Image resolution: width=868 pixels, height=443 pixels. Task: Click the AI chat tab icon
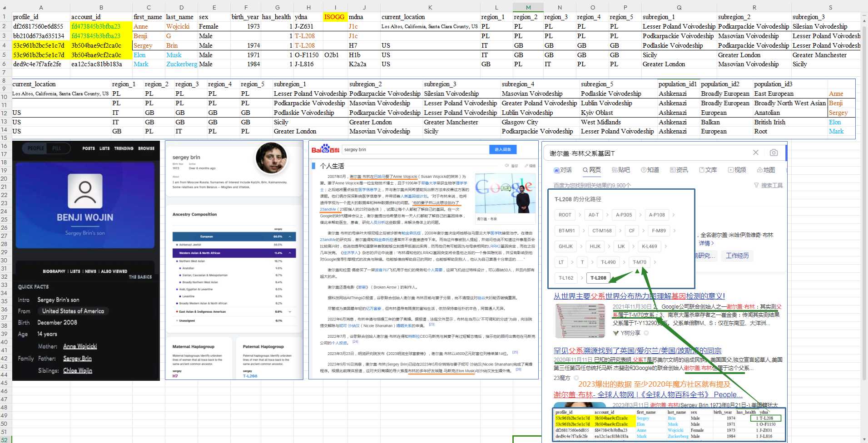click(x=556, y=170)
